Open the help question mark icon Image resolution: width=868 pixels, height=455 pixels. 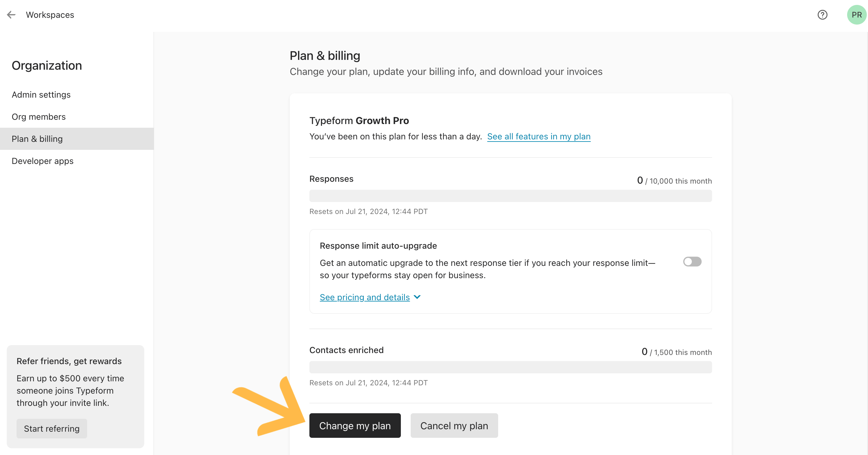tap(822, 15)
